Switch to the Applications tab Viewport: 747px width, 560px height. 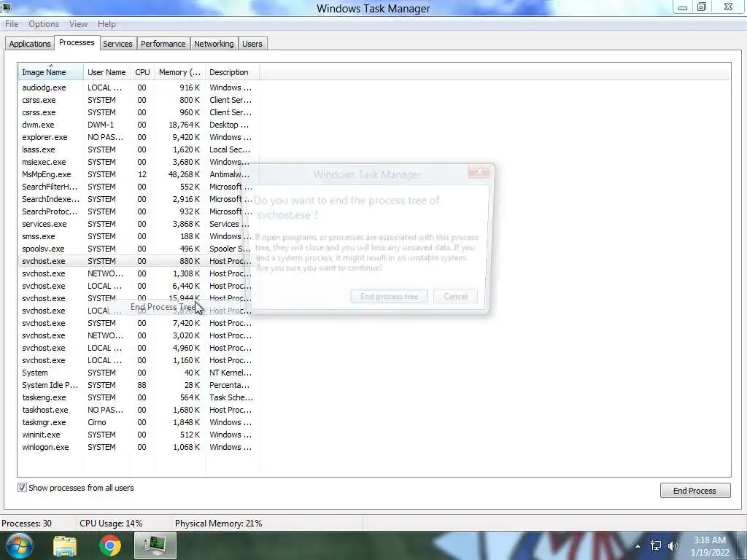coord(29,43)
